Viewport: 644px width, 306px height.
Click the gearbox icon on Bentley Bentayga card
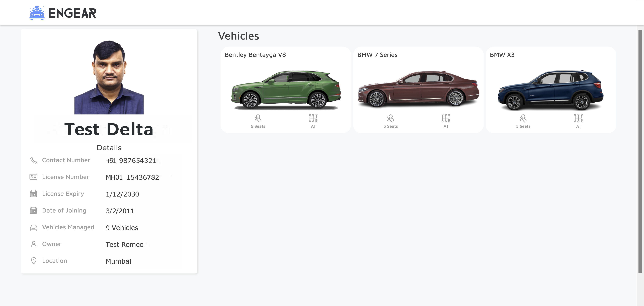(x=313, y=118)
